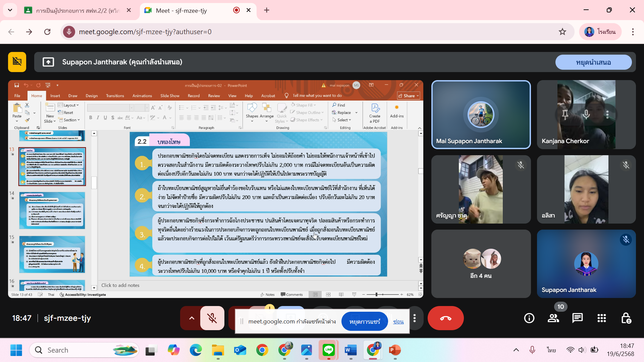Viewport: 644px width, 362px height.
Task: Open Word from the taskbar
Action: (351, 350)
